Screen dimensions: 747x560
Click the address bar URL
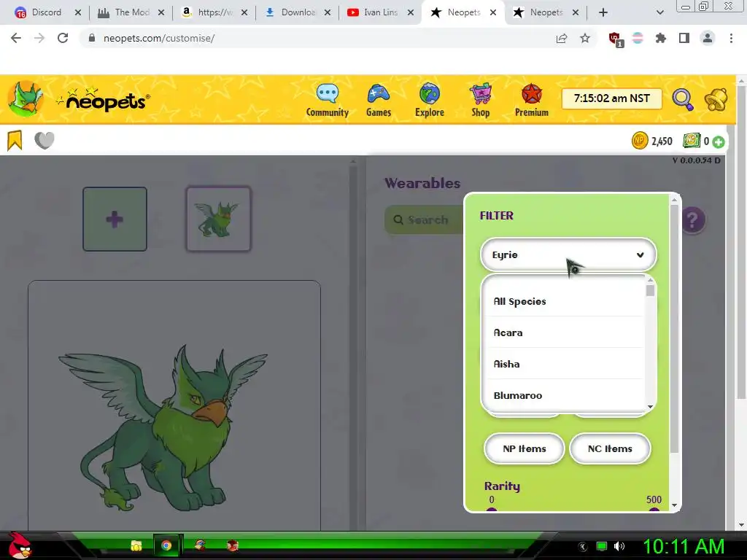159,38
